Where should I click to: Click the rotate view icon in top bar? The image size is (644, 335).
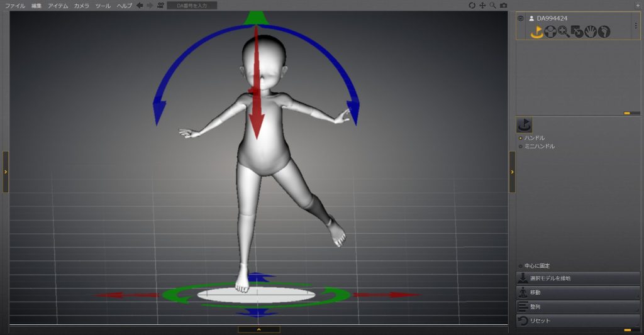coord(472,5)
